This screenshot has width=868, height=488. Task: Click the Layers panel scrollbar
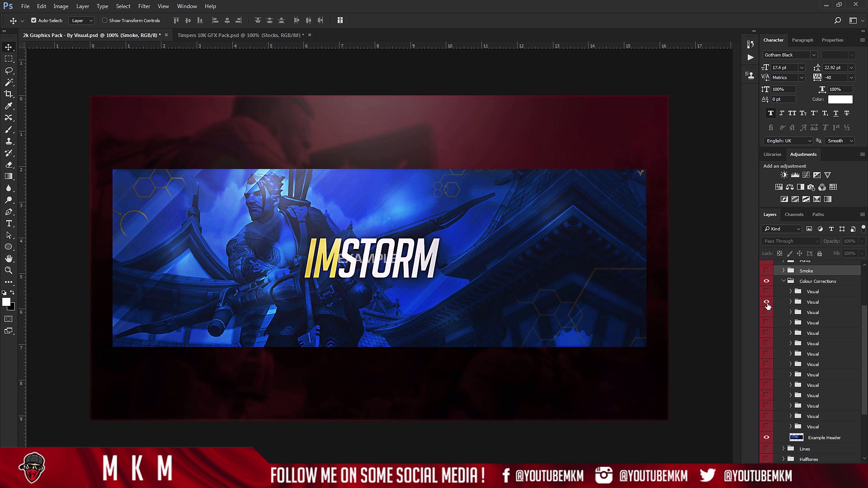[864, 359]
